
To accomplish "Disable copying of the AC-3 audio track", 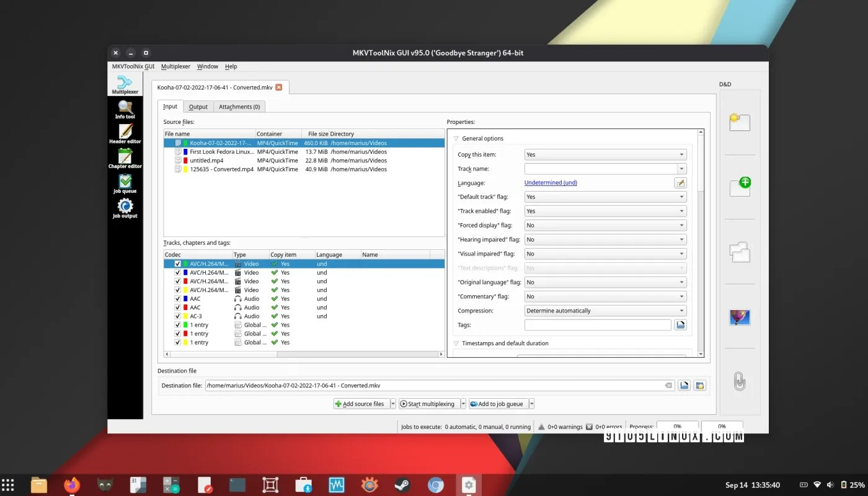I will (x=177, y=316).
